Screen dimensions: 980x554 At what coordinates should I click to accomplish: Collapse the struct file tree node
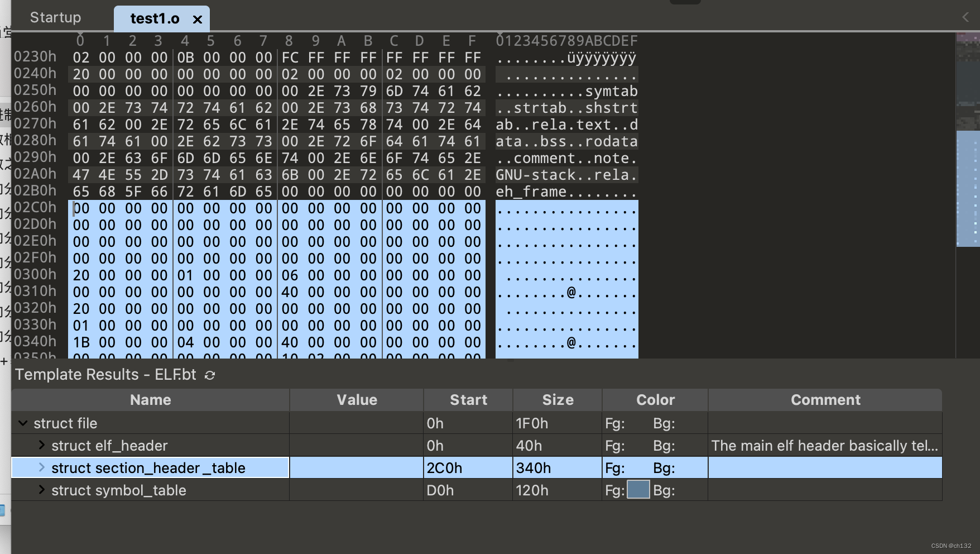(23, 423)
